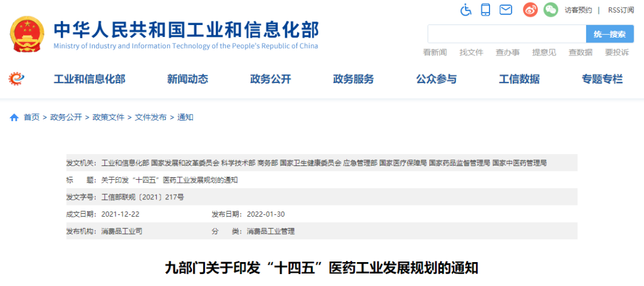
Task: Select 看新闻 quick link
Action: coord(435,53)
